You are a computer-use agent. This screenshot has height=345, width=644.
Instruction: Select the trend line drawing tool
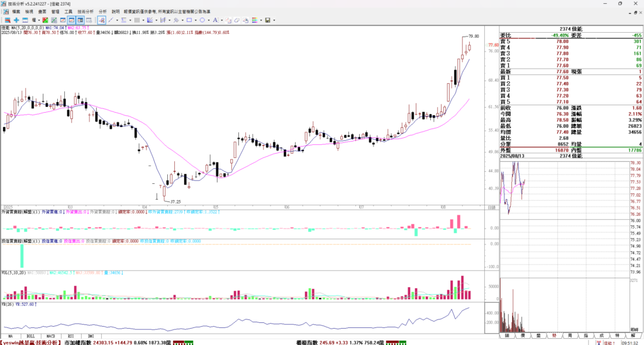[x=111, y=20]
